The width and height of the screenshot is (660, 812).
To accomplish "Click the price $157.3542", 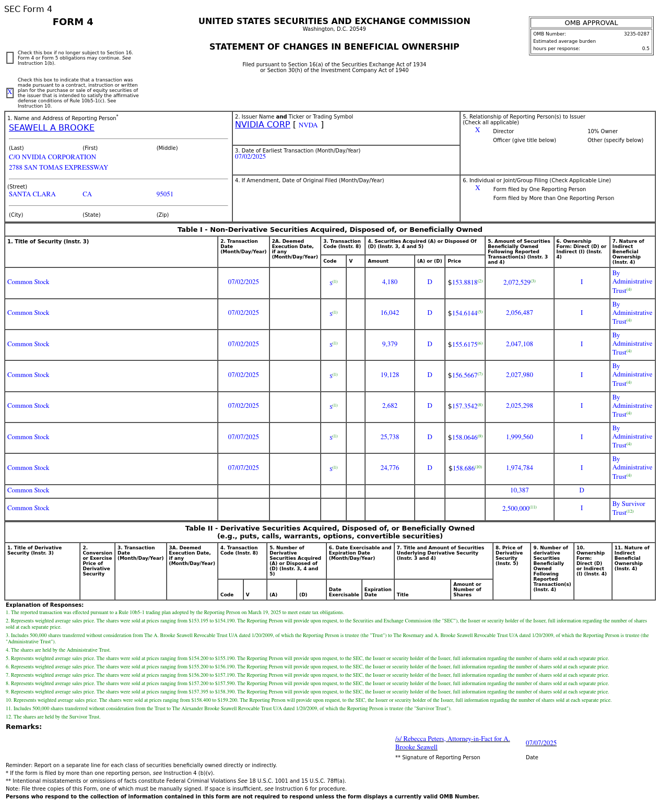I will (x=463, y=406).
